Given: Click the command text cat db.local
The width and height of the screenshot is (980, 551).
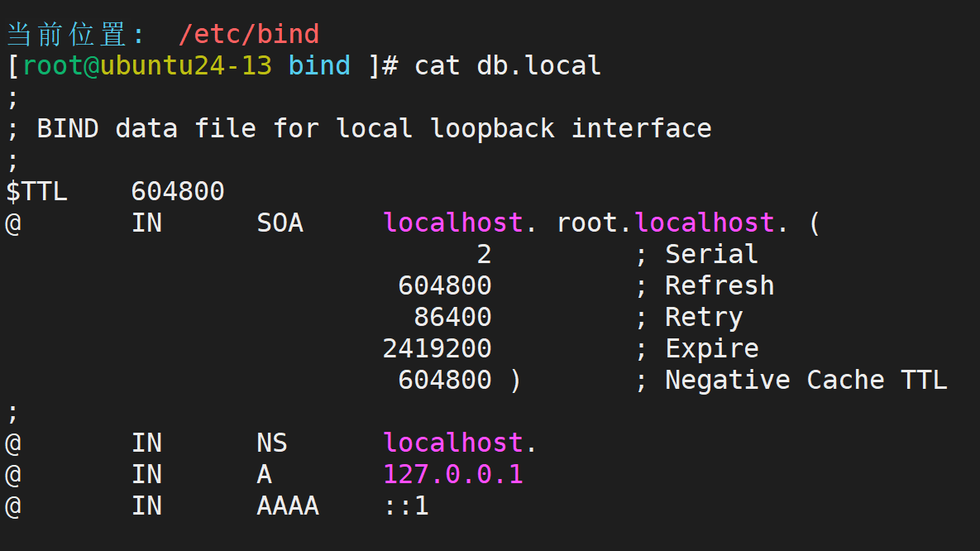Looking at the screenshot, I should coord(508,65).
